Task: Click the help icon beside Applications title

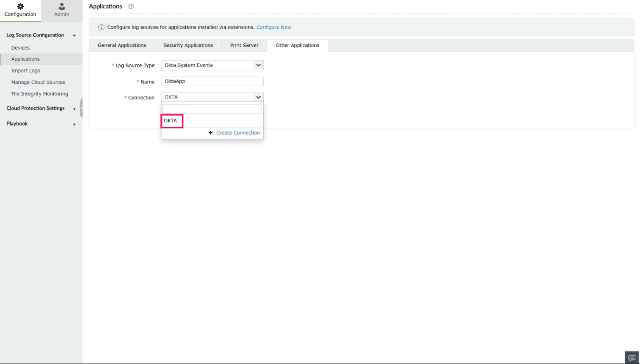Action: pyautogui.click(x=131, y=6)
